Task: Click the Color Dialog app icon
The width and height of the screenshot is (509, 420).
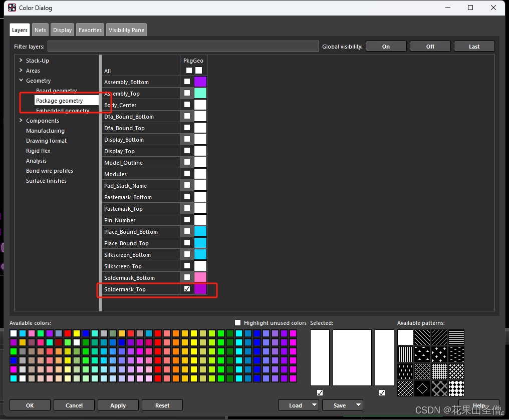Action: [12, 8]
